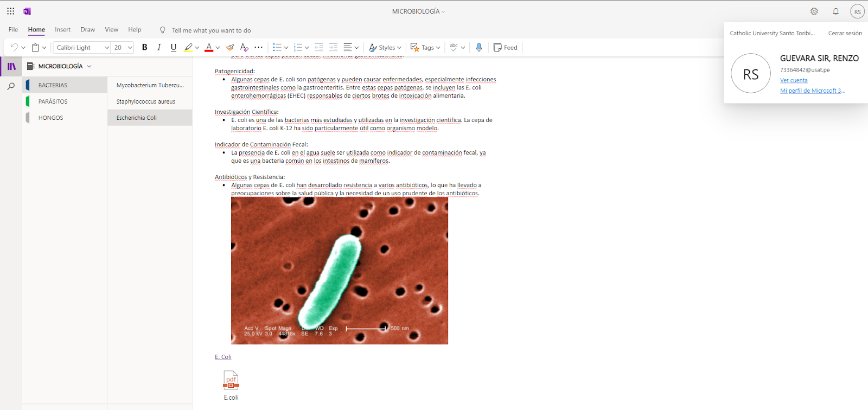The height and width of the screenshot is (410, 868).
Task: Expand highlight color picker arrow
Action: tap(197, 48)
